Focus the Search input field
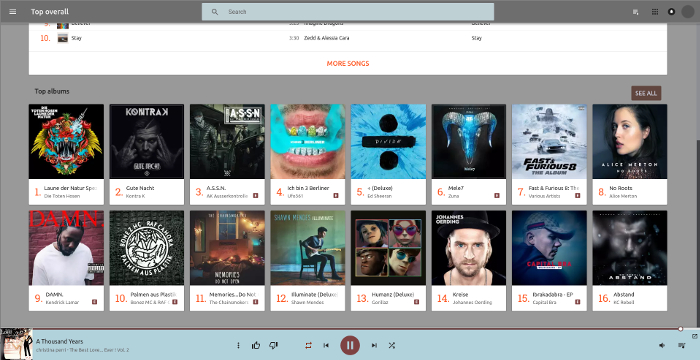This screenshot has height=360, width=700. pos(348,12)
